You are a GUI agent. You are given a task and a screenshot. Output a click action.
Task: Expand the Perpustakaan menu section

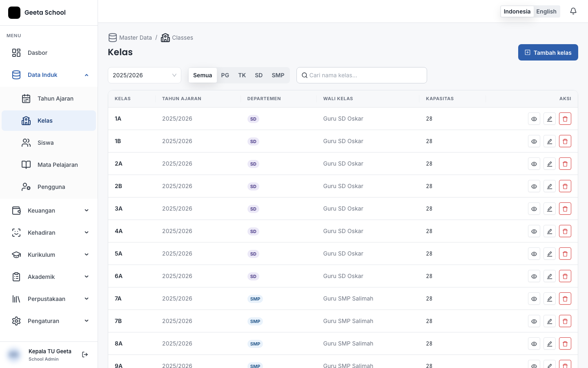coord(49,299)
